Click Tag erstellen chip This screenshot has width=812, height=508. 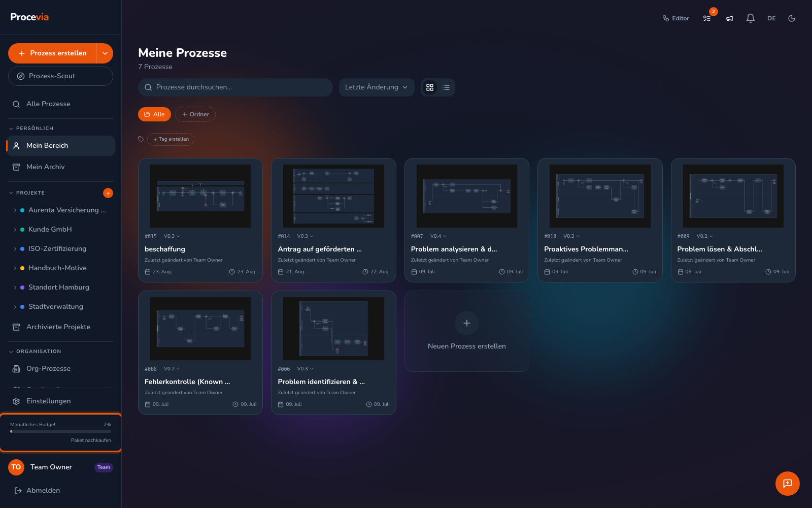tap(171, 139)
